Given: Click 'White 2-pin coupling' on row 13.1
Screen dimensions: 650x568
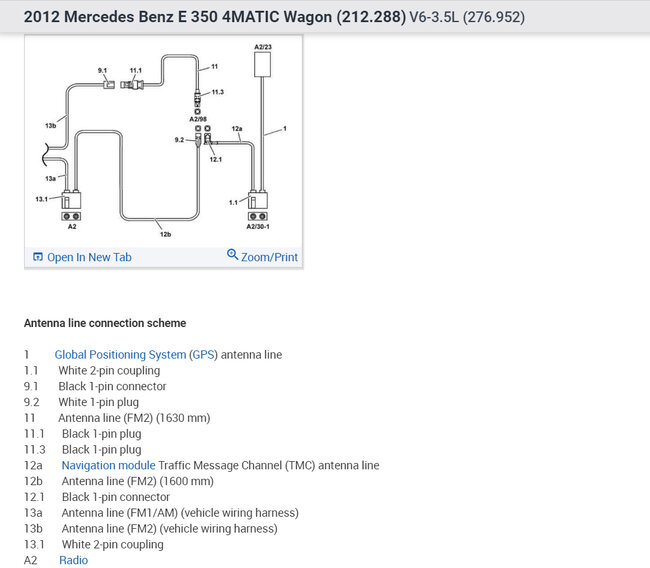Looking at the screenshot, I should (x=112, y=544).
